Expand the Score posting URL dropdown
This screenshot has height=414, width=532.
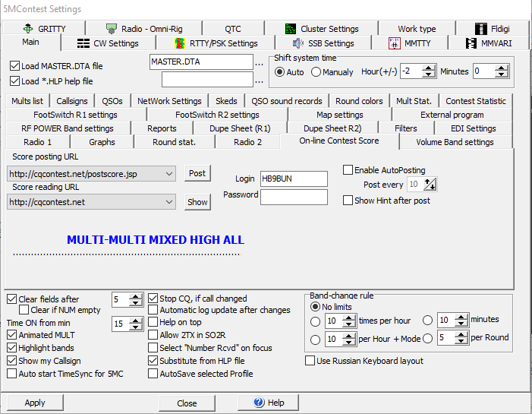pyautogui.click(x=169, y=174)
